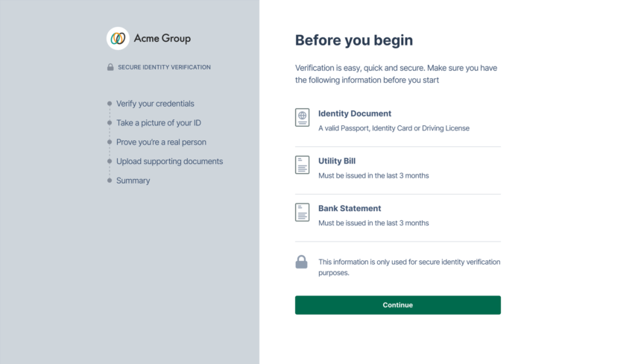Click the Bank Statement document icon
The height and width of the screenshot is (364, 644).
point(302,212)
